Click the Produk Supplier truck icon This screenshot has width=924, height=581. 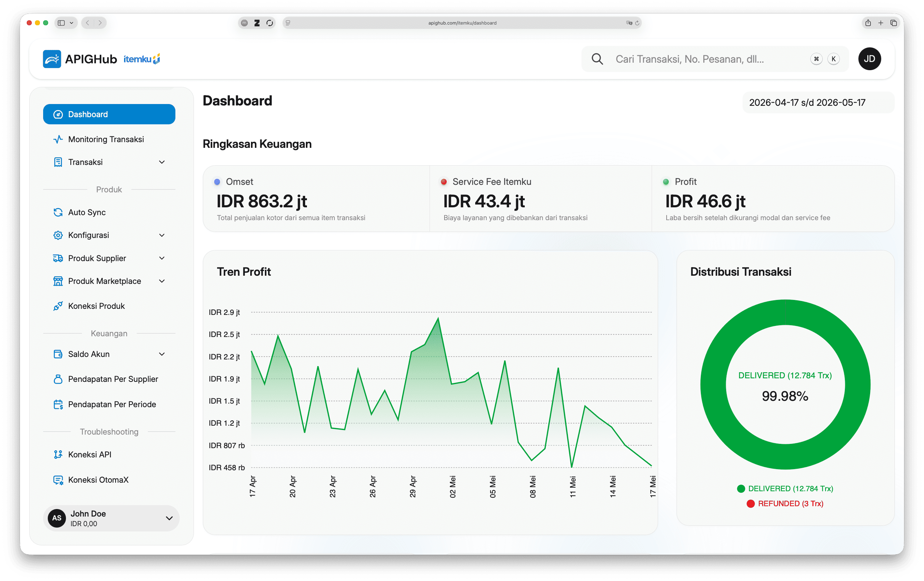pyautogui.click(x=58, y=258)
